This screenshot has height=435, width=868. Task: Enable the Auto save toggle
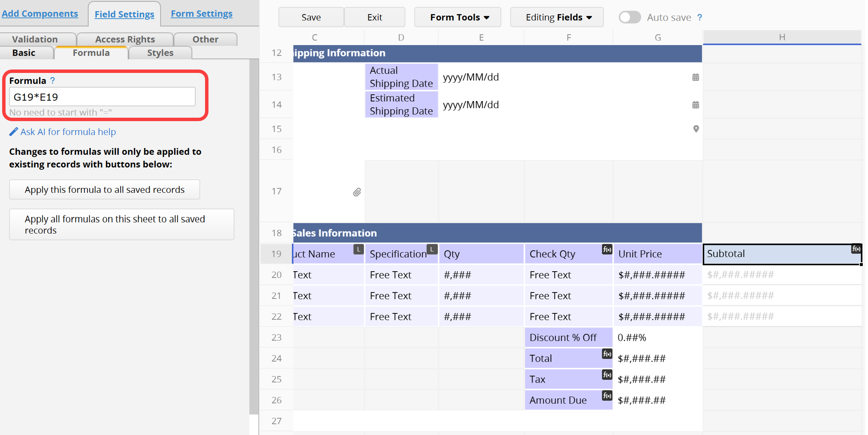coord(629,17)
